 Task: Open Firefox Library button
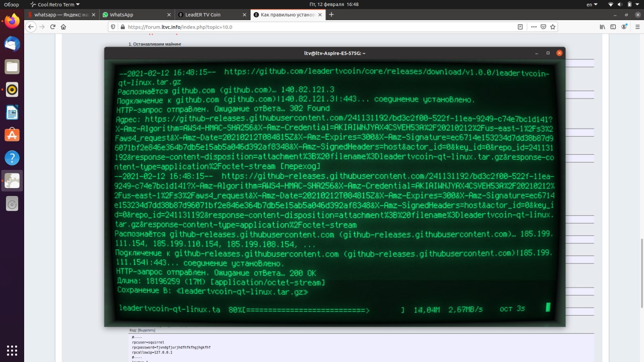602,27
